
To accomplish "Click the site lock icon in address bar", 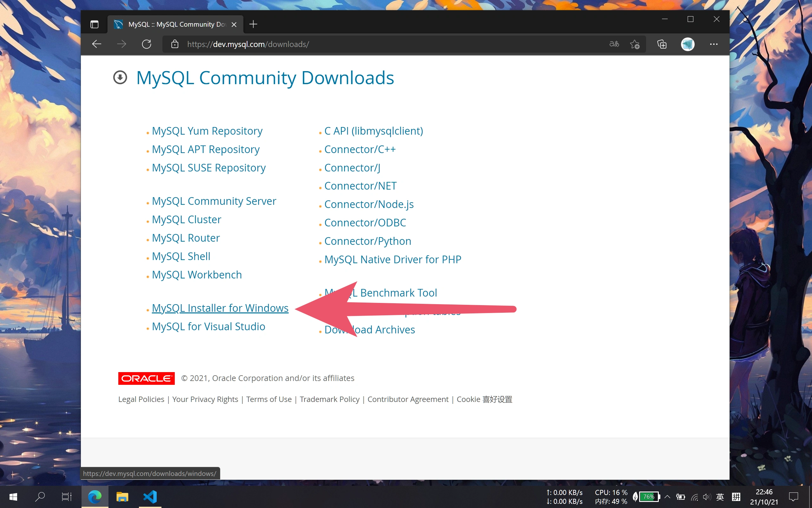I will tap(174, 44).
